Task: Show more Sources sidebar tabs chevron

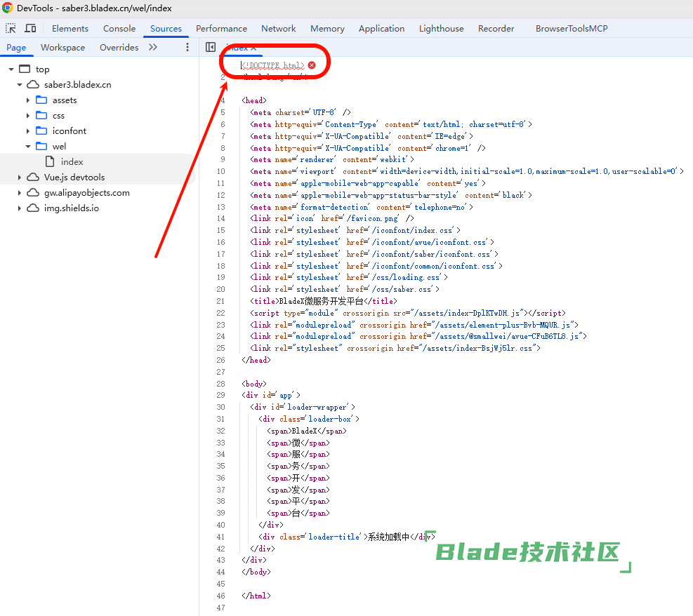Action: click(153, 47)
